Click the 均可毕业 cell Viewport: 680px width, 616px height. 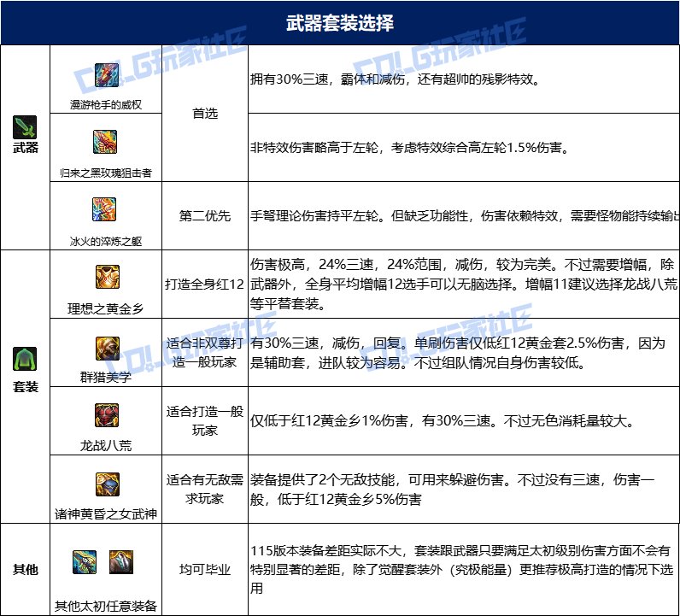(204, 570)
